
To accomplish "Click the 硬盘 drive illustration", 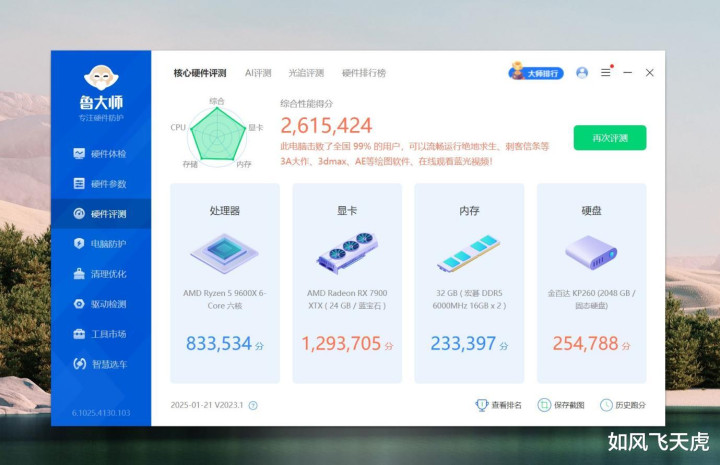I will coord(591,252).
